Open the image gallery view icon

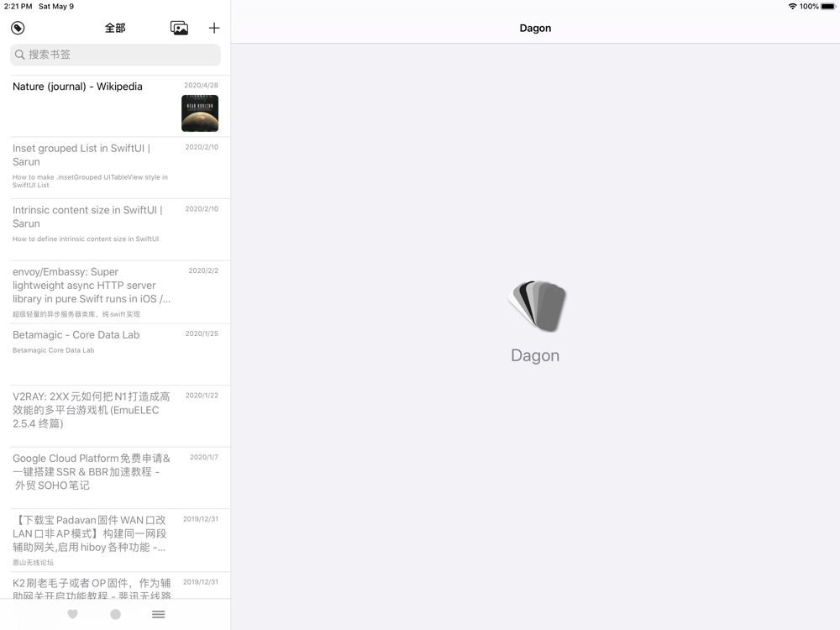[179, 28]
